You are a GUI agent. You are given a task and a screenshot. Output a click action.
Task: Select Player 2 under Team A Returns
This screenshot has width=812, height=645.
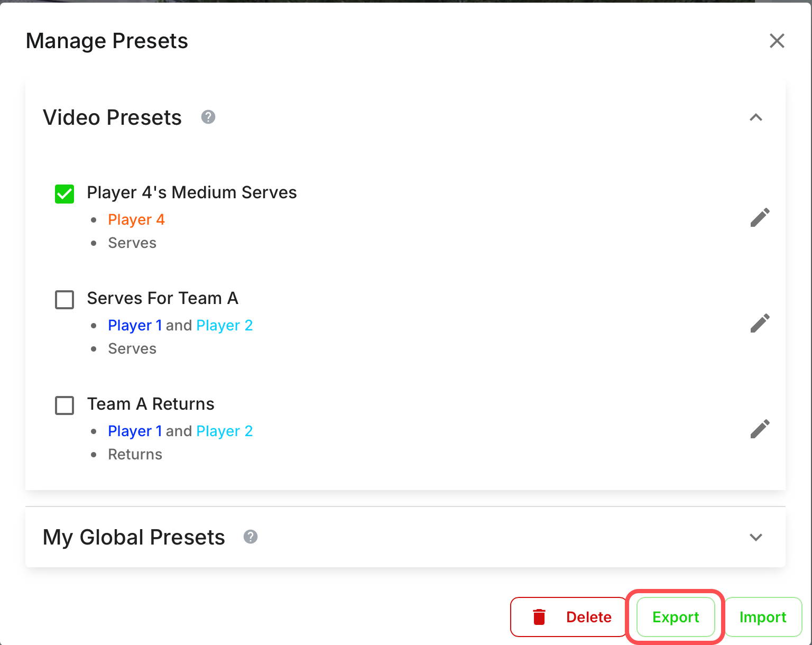(x=224, y=431)
